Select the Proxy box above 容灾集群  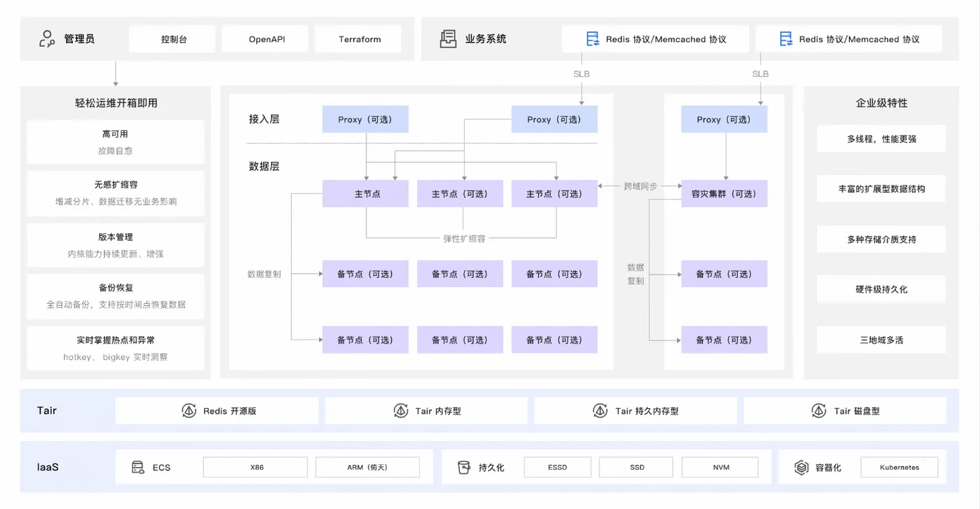(724, 120)
